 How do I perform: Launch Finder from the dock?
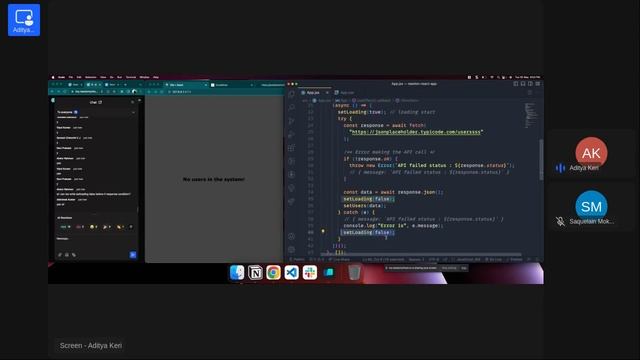point(237,272)
